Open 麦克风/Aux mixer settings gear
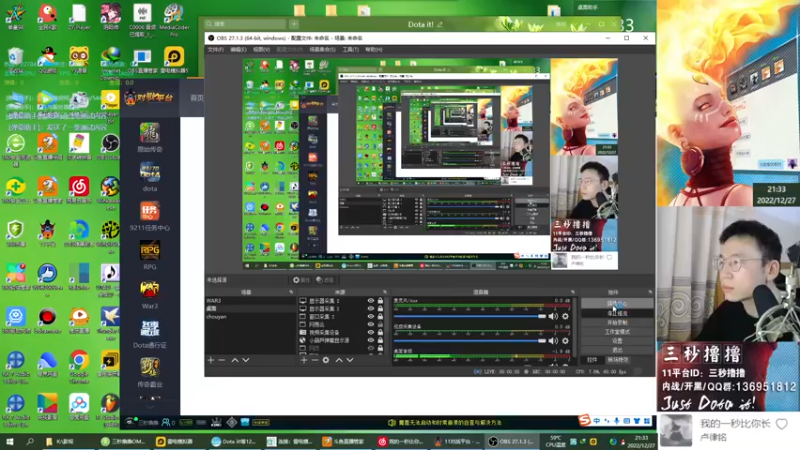 click(x=565, y=316)
